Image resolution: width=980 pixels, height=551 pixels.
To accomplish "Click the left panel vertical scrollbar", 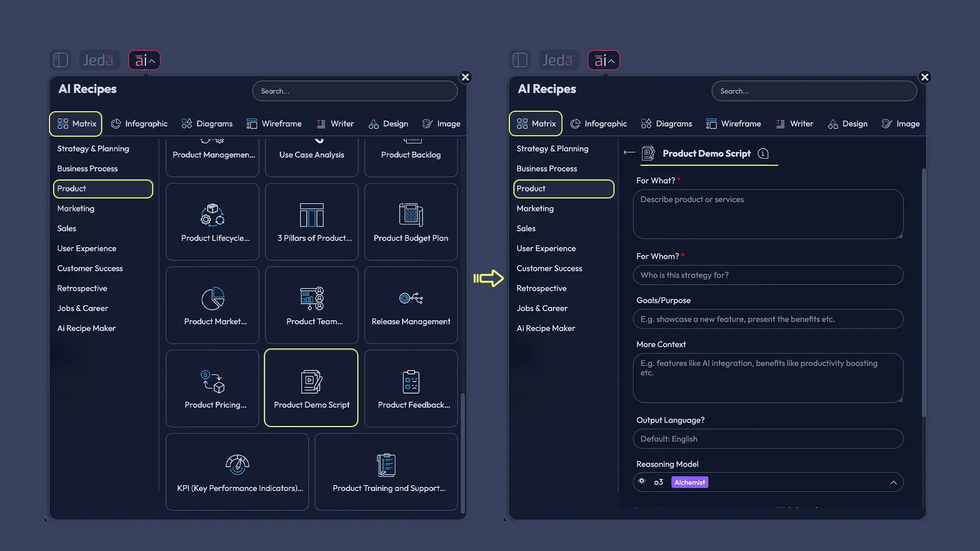I will [462, 453].
